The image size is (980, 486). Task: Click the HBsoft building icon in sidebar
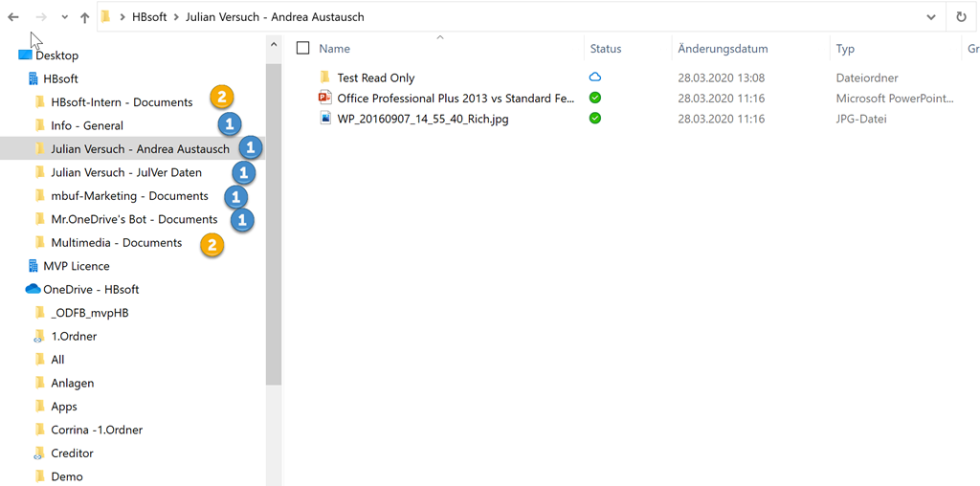pyautogui.click(x=33, y=78)
